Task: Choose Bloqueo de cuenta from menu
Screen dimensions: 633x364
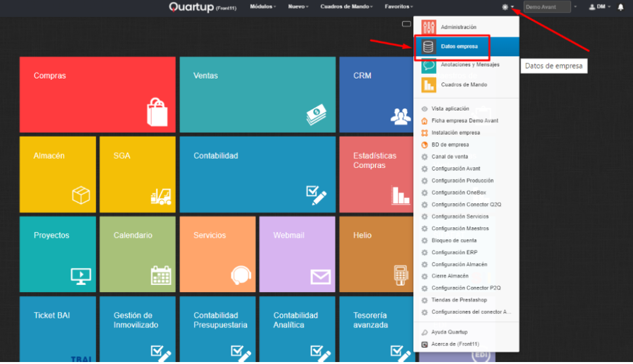Action: [x=454, y=240]
